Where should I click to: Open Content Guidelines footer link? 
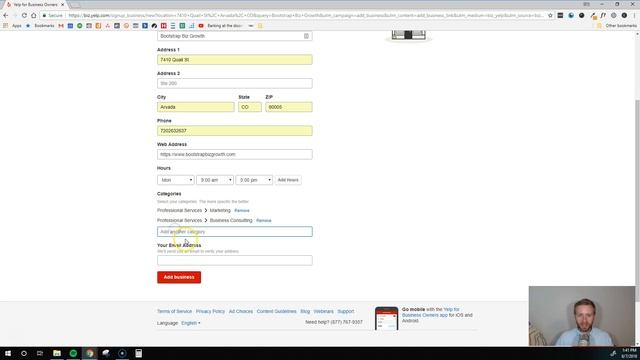(276, 311)
